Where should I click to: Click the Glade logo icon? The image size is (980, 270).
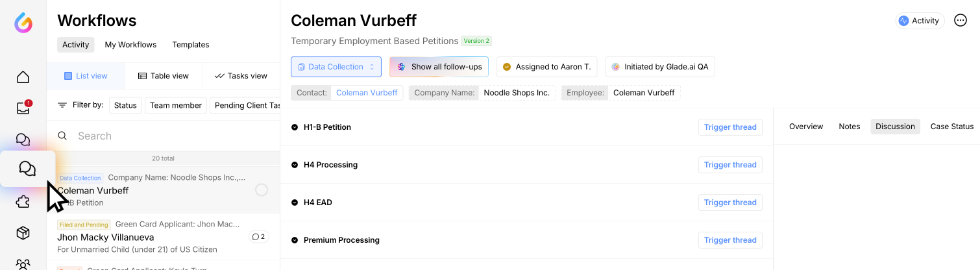click(x=23, y=23)
